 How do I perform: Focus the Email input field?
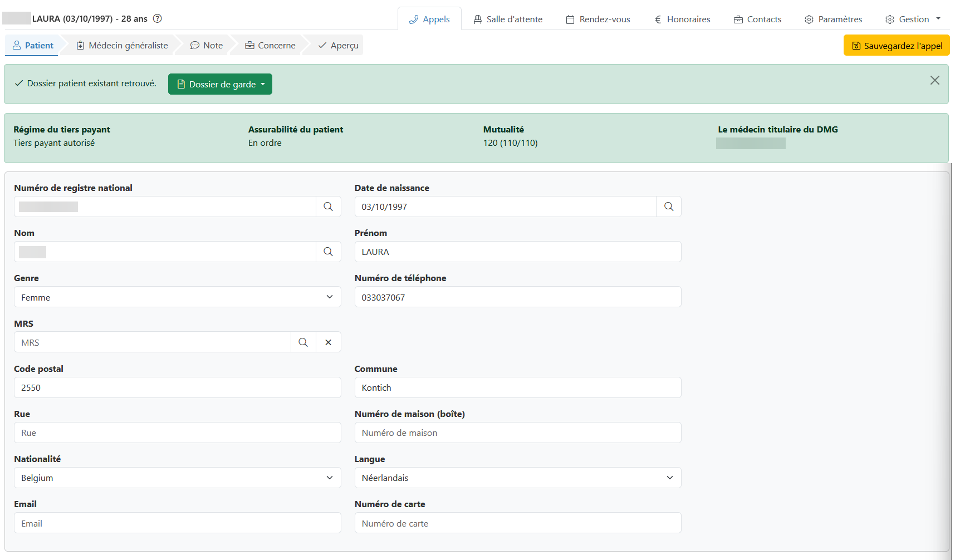pyautogui.click(x=178, y=523)
